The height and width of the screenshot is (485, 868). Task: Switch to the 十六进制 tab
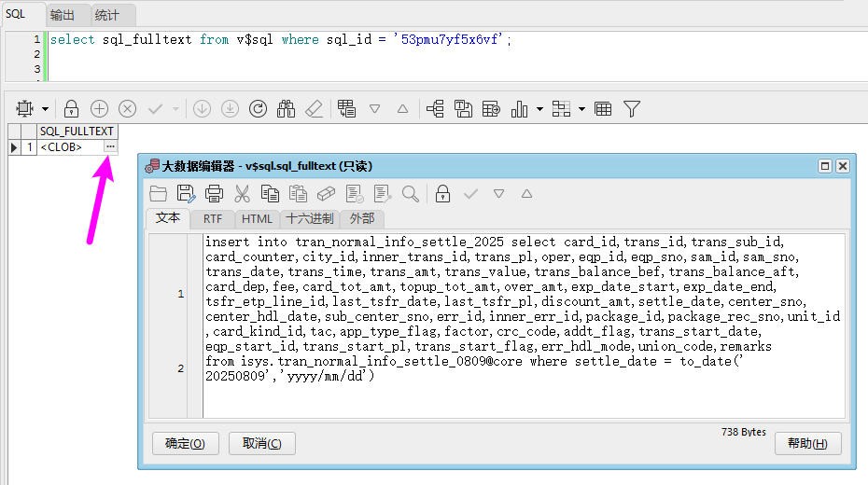point(310,219)
